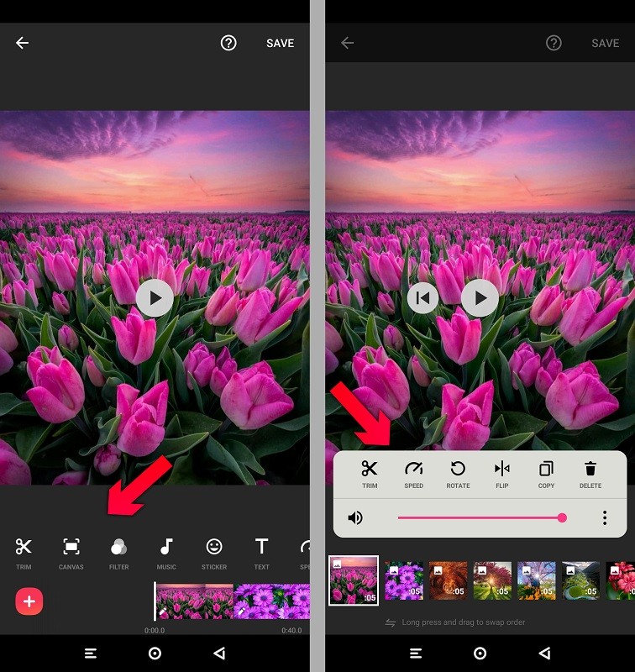The image size is (635, 672).
Task: Open the STICKER tool
Action: [x=214, y=554]
